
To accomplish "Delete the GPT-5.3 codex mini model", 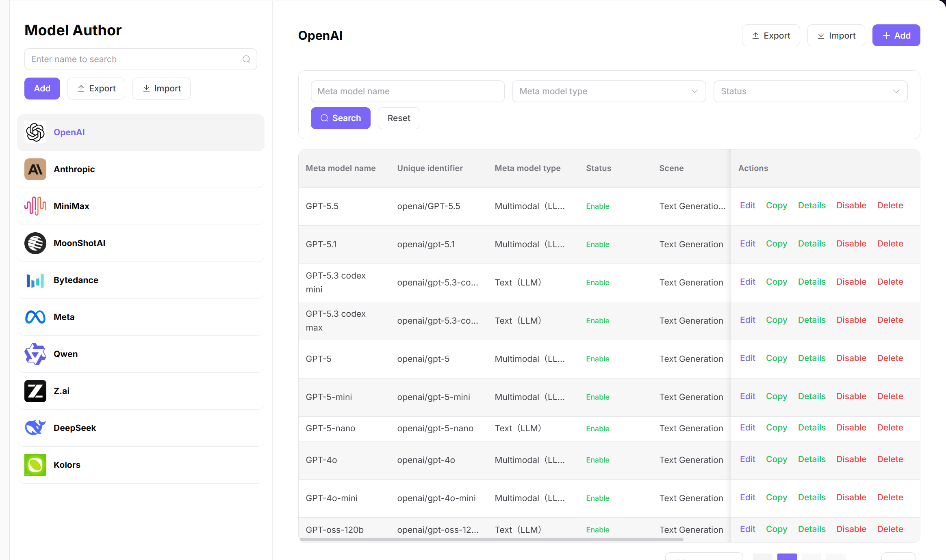I will click(890, 282).
